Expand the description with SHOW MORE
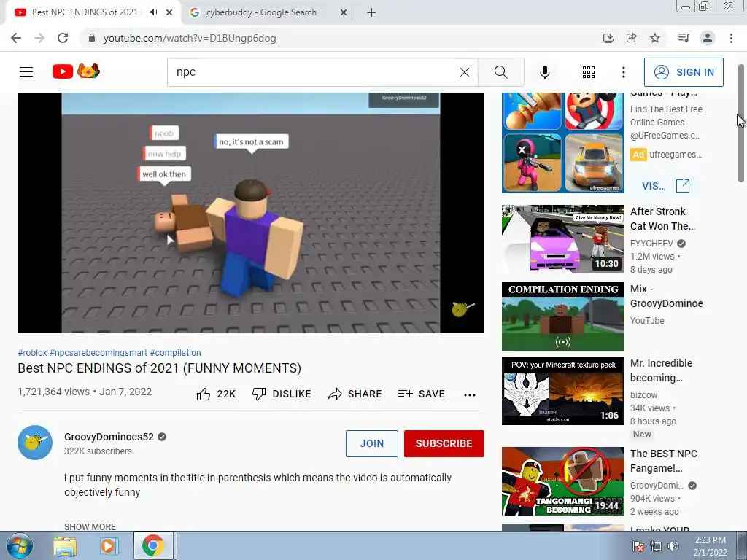Viewport: 747px width, 560px height. pos(90,526)
